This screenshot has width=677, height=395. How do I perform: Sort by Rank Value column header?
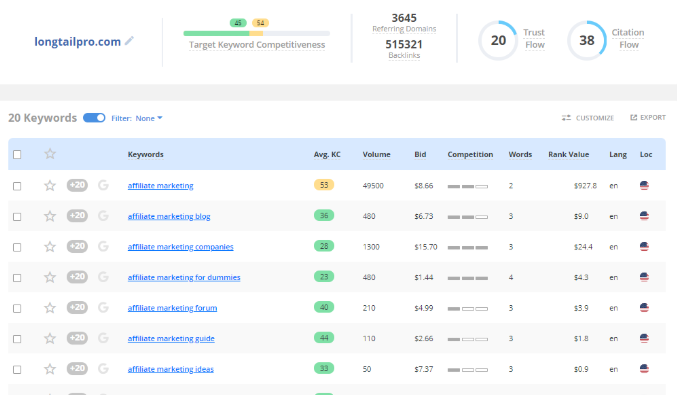[x=569, y=155]
